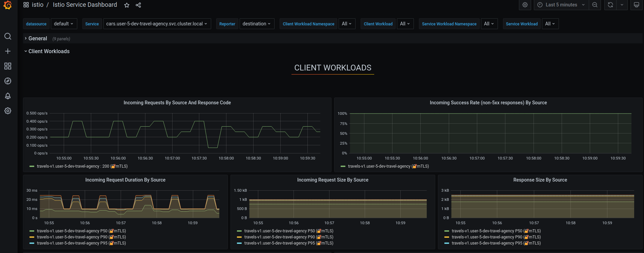The width and height of the screenshot is (644, 253).
Task: Click the refresh dashboard icon
Action: [x=610, y=5]
